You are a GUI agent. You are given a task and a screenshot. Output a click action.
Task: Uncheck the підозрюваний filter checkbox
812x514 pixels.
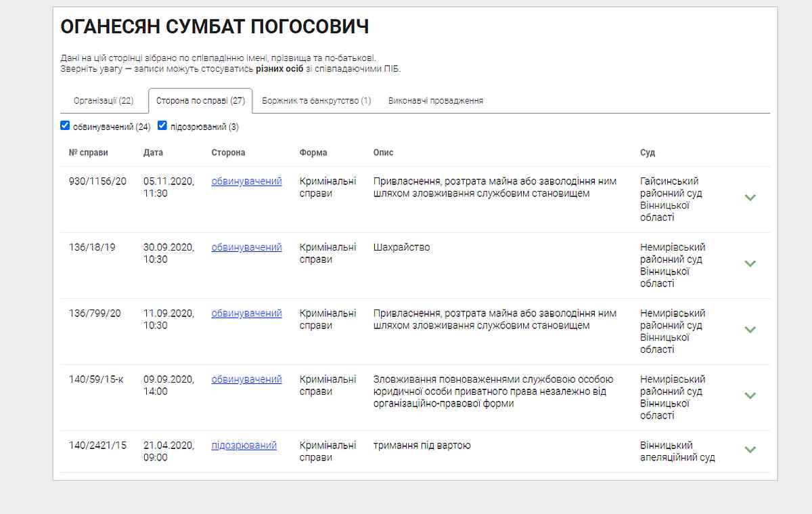[162, 125]
